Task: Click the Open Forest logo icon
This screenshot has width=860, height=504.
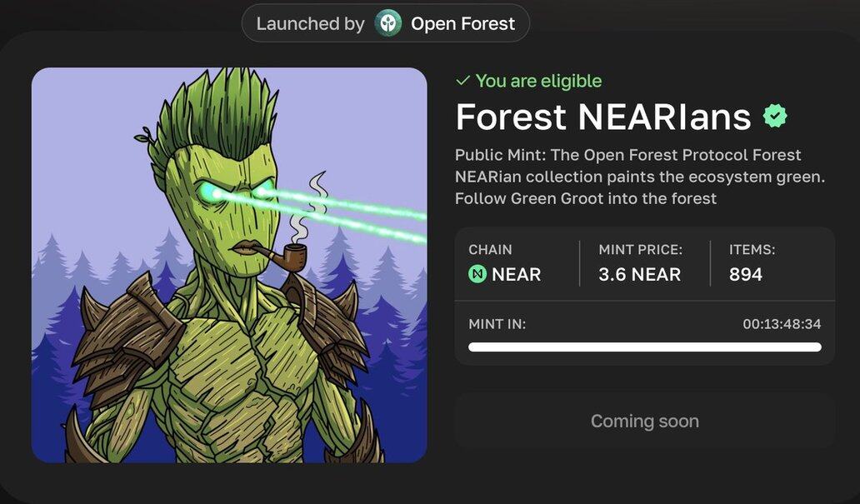Action: click(387, 23)
